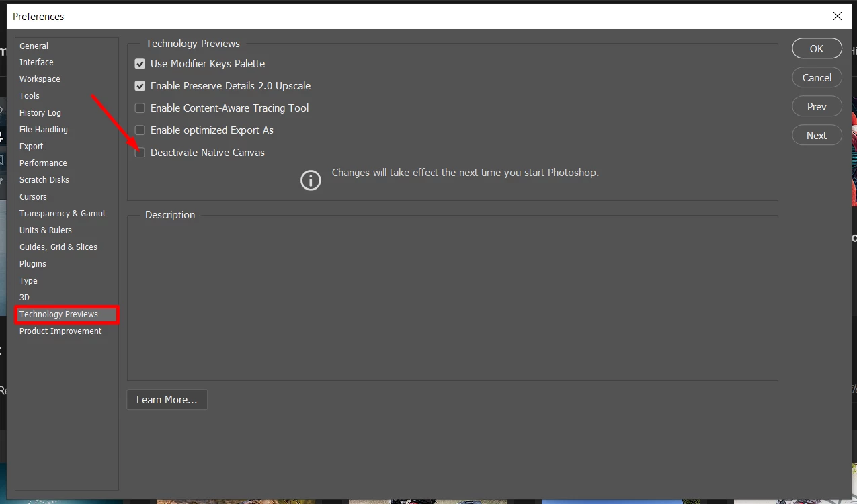The height and width of the screenshot is (504, 857).
Task: Open the General preferences category
Action: click(x=34, y=46)
